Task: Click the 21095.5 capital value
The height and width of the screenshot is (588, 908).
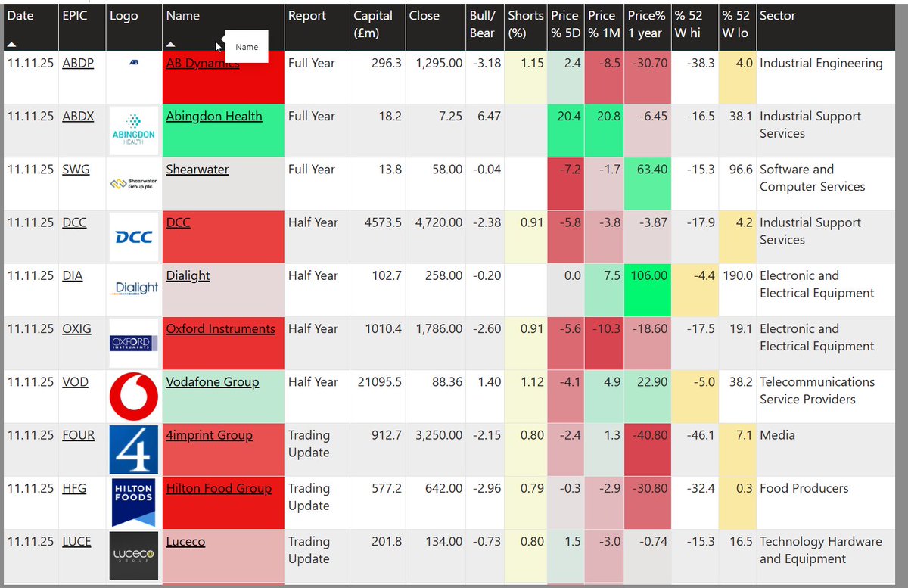Action: pos(380,382)
